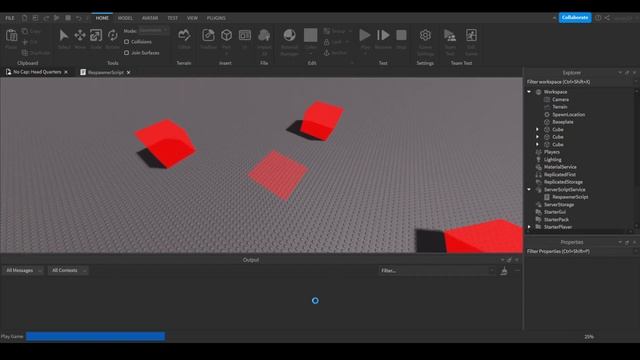Click the Paste clipboard icon
The width and height of the screenshot is (640, 360).
(x=11, y=37)
